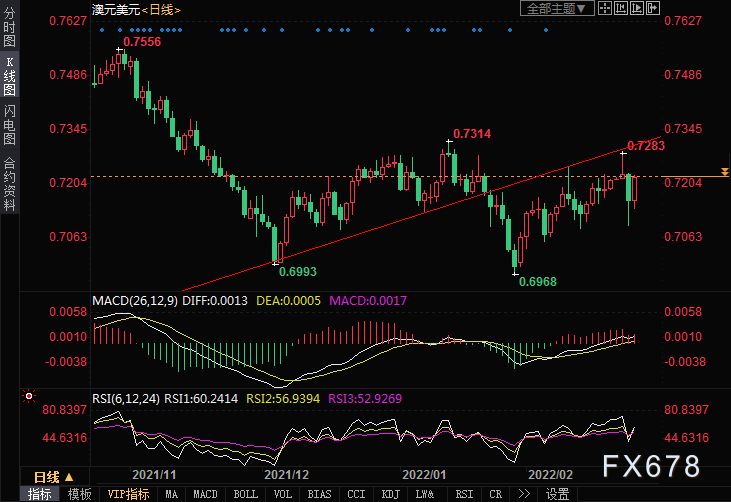Click the 2022/01 timeline date marker

(x=424, y=475)
